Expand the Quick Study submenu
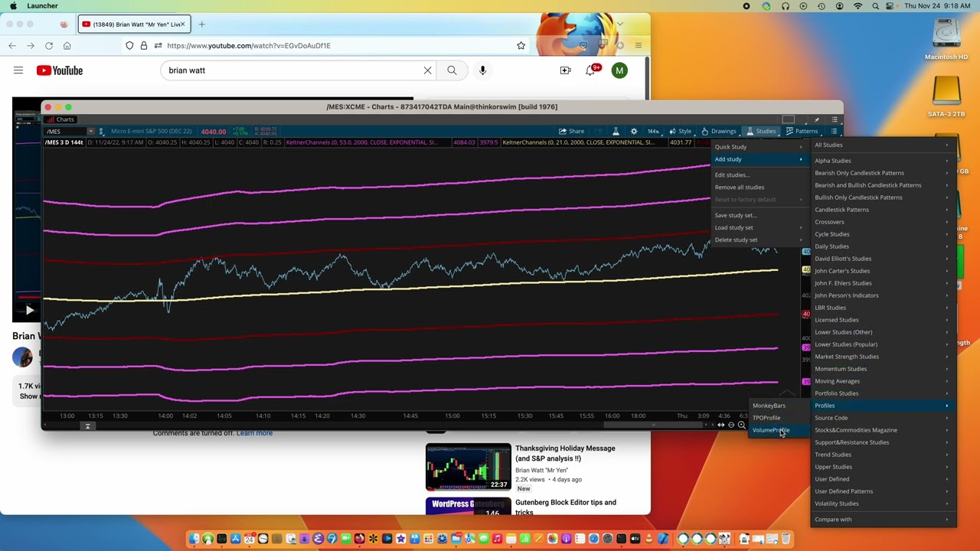This screenshot has height=551, width=980. click(759, 147)
